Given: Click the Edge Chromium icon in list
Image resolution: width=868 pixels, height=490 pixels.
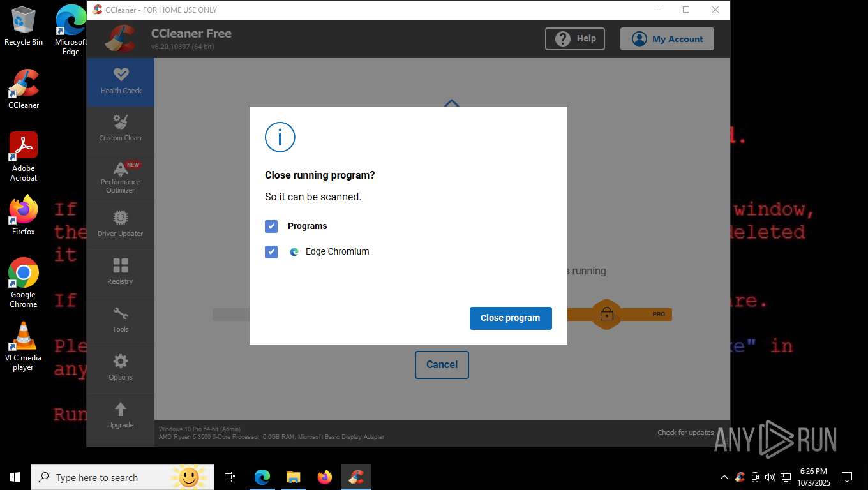Looking at the screenshot, I should [294, 252].
